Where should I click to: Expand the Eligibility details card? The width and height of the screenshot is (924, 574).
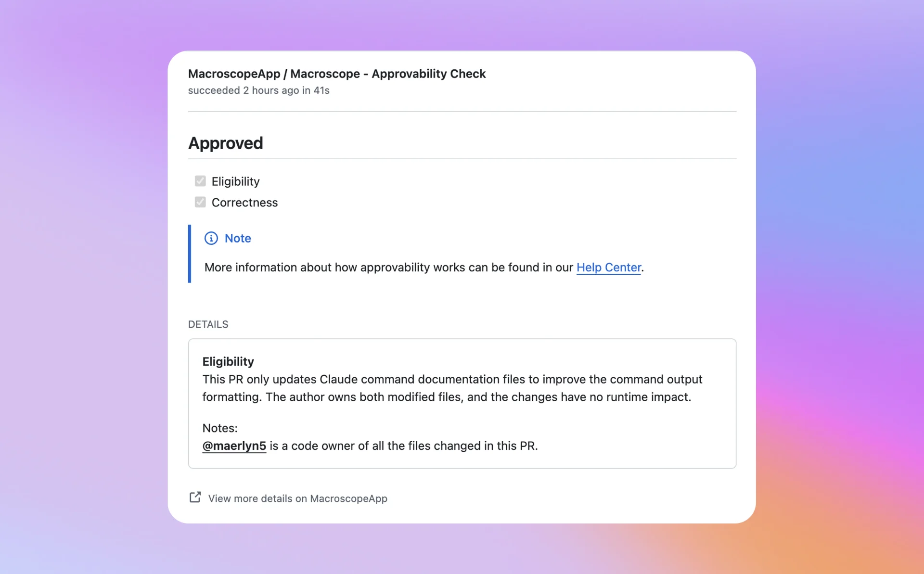[228, 361]
